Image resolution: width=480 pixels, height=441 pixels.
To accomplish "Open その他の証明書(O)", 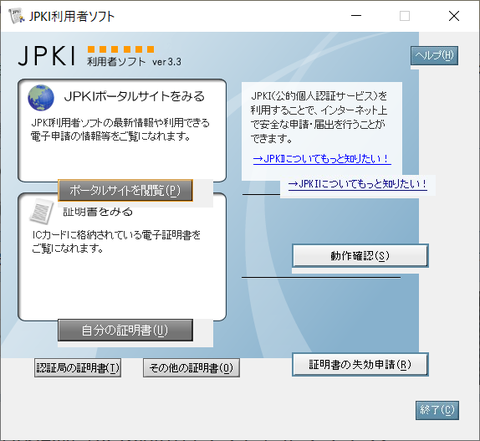I will pos(191,368).
